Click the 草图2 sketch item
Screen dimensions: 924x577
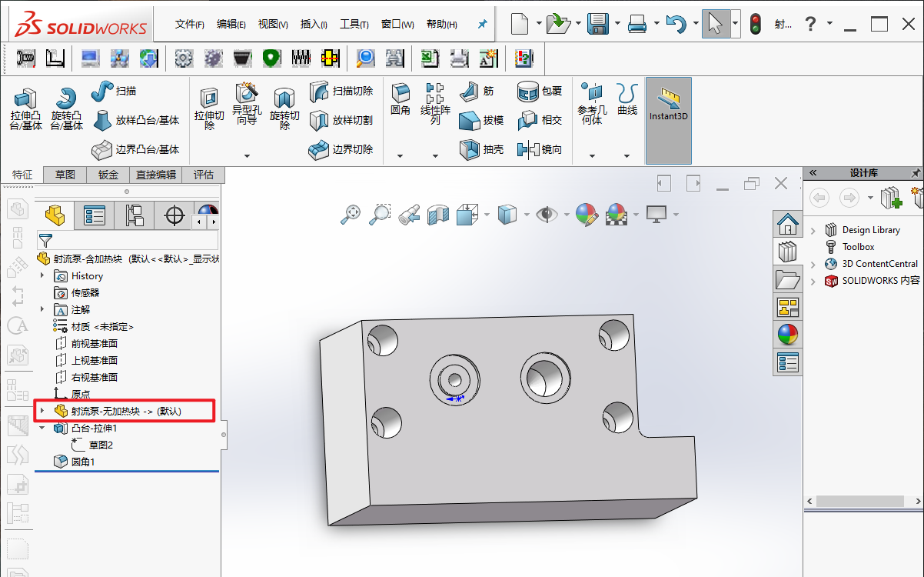101,445
